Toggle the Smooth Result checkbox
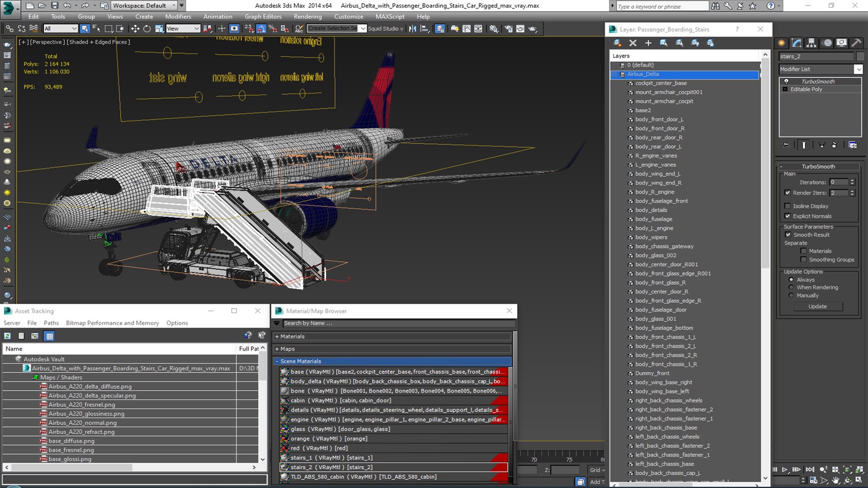The width and height of the screenshot is (868, 488). (788, 235)
